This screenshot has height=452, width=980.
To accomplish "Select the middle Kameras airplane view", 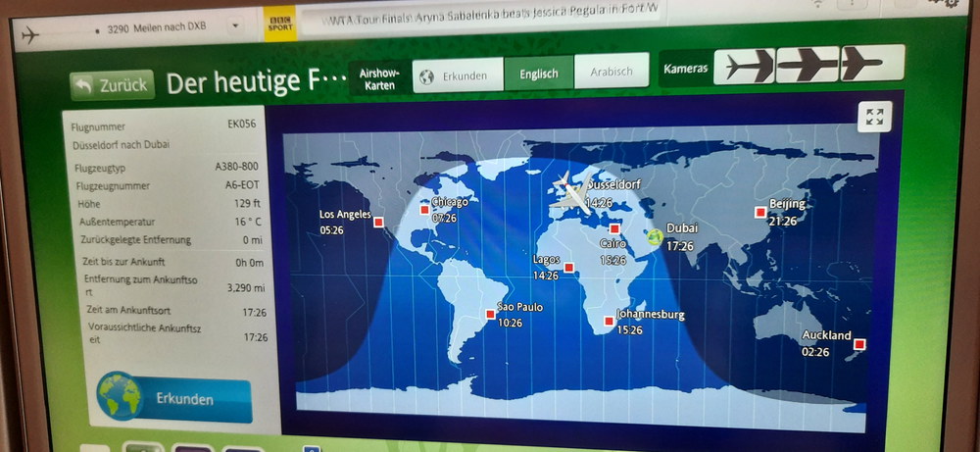I will [x=808, y=66].
